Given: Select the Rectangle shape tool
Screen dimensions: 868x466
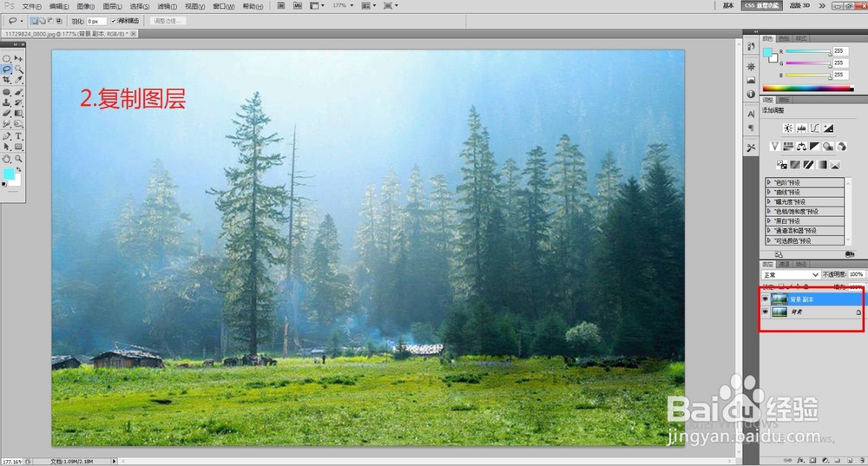Looking at the screenshot, I should (19, 147).
